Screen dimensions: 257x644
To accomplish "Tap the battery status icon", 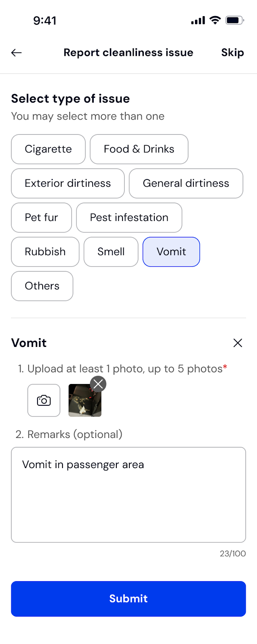I will (x=234, y=21).
